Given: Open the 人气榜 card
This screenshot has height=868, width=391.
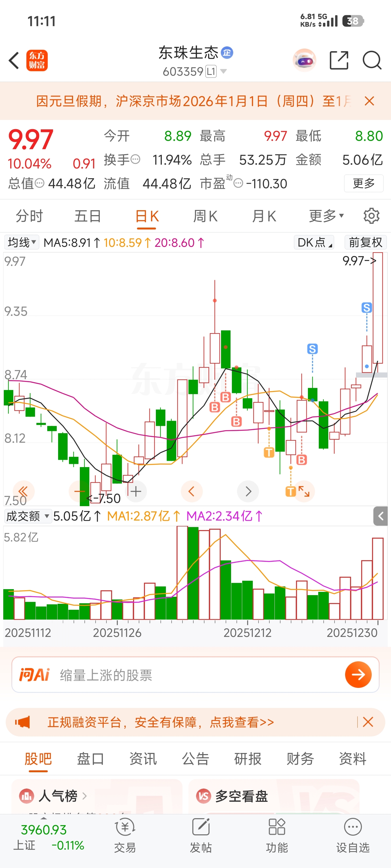Looking at the screenshot, I should (x=97, y=797).
